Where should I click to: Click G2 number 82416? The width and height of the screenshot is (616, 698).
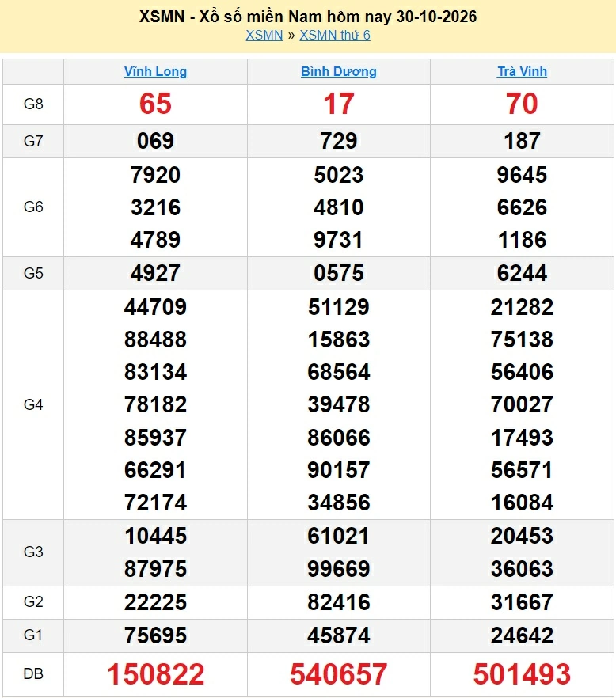pyautogui.click(x=339, y=602)
